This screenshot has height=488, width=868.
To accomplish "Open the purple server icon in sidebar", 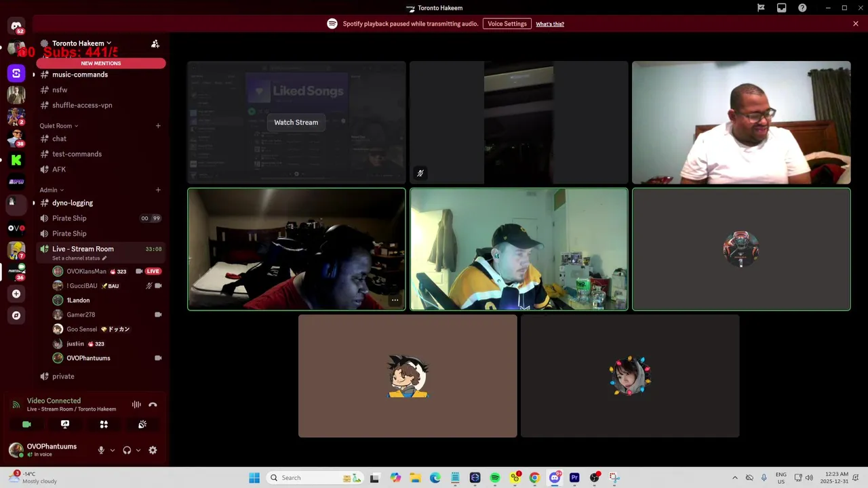I will pos(16,73).
